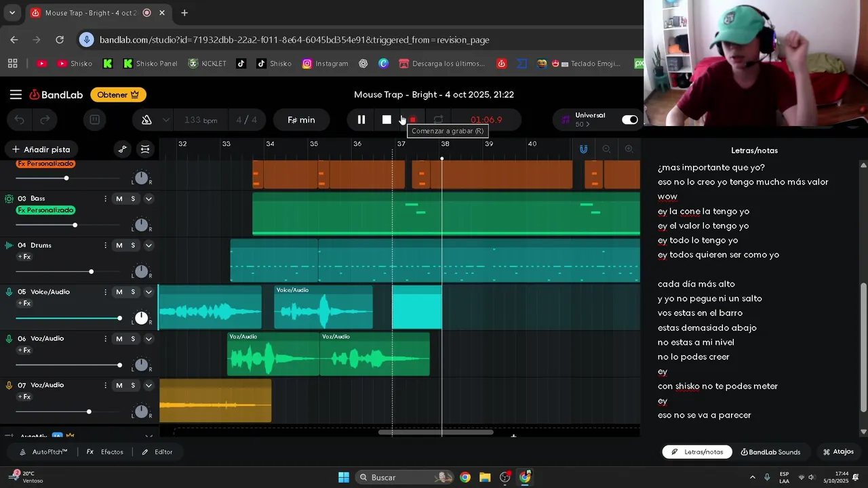The height and width of the screenshot is (488, 868).
Task: Open File Explorer from the taskbar
Action: (x=485, y=477)
